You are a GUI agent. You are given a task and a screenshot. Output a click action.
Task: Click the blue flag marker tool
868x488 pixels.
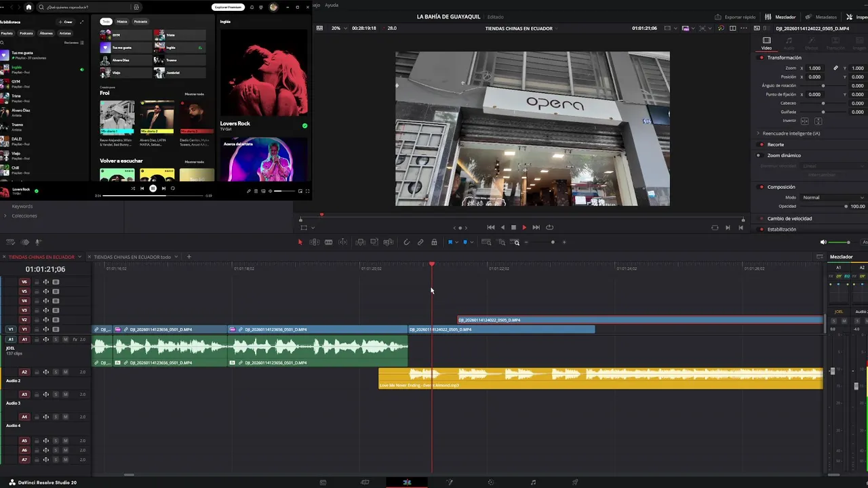pos(450,242)
